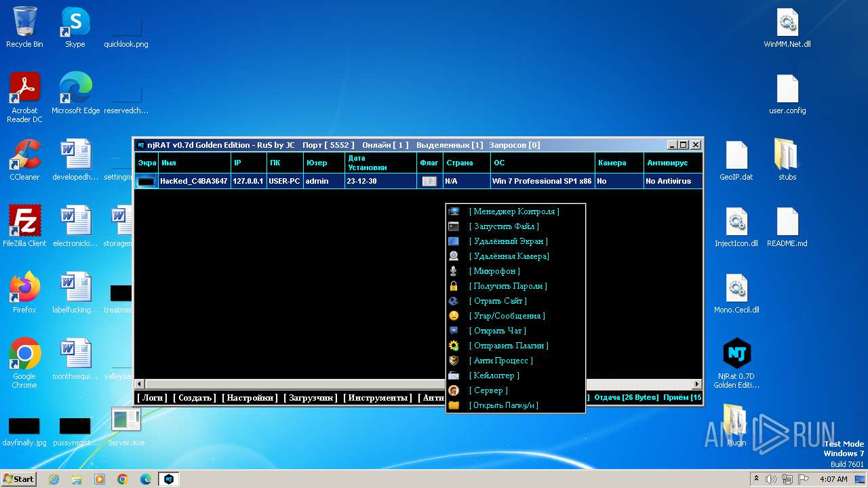The height and width of the screenshot is (488, 868).
Task: Open Internet Explorer from the taskbar
Action: [54, 479]
